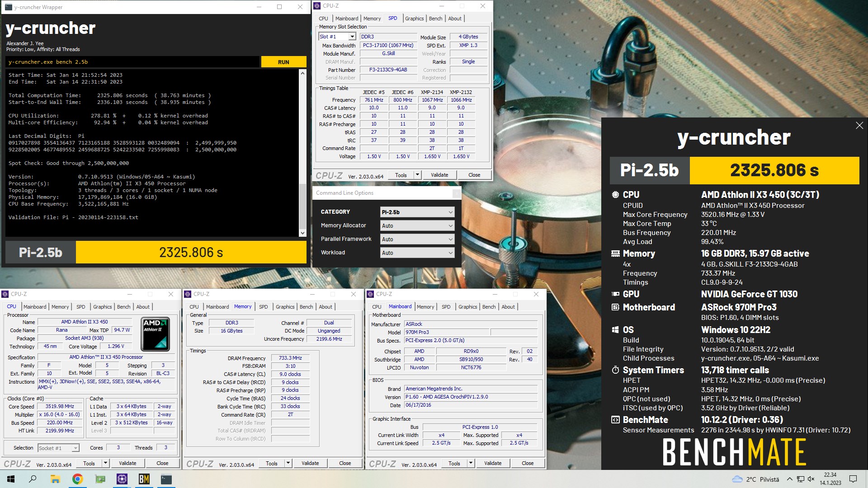The image size is (868, 488).
Task: Select Mainboard tab in CPU CPU-Z window
Action: [35, 307]
